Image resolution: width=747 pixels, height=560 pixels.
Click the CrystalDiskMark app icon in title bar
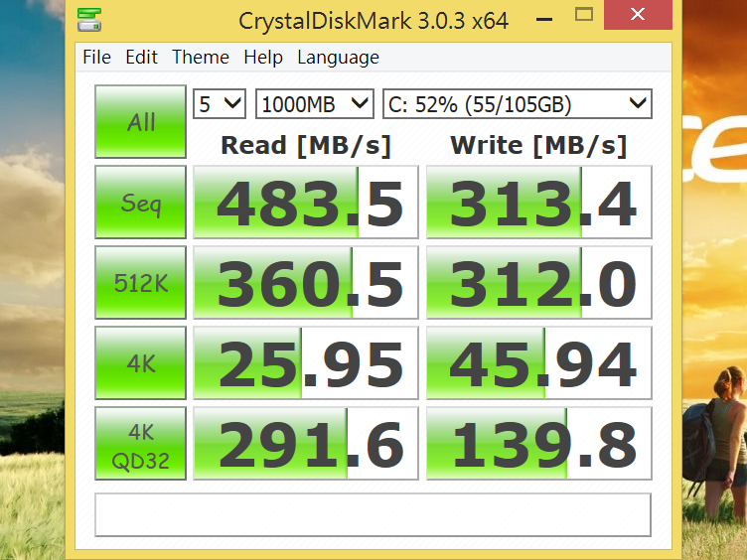(89, 20)
